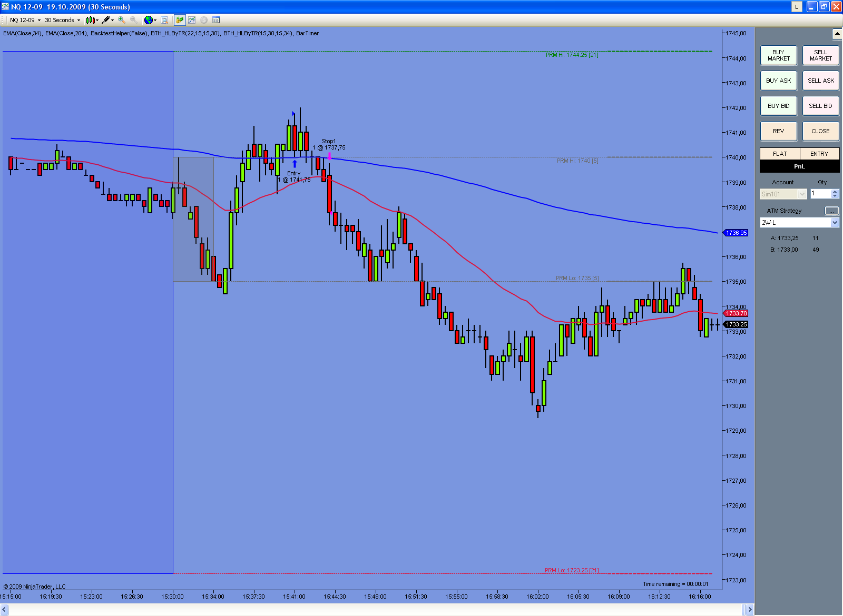Click into the Qty input field

click(821, 194)
